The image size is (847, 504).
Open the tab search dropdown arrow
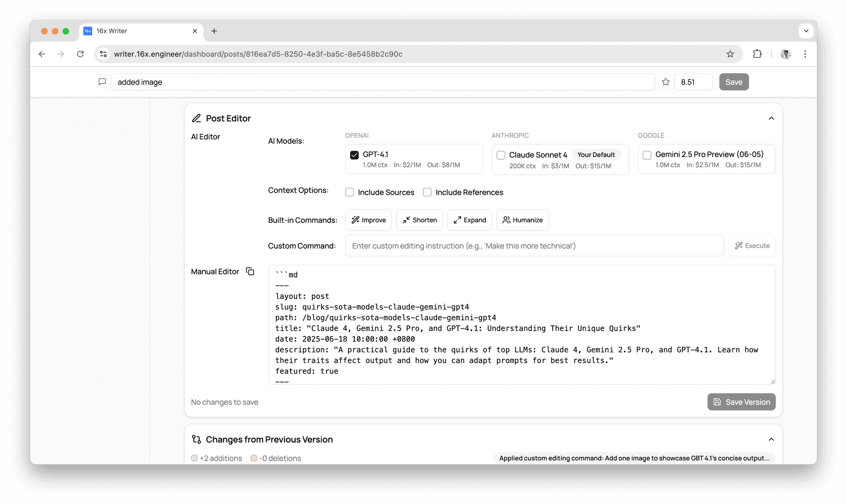806,31
